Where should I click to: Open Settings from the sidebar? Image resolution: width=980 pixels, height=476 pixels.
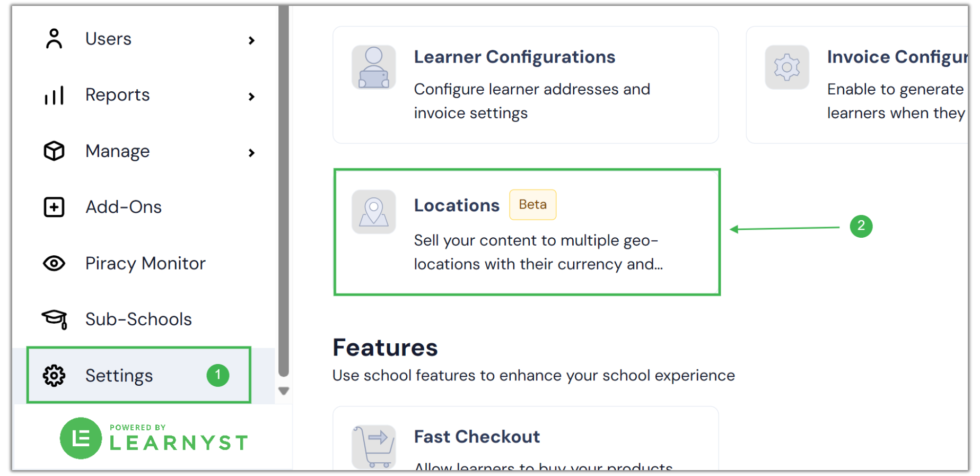click(119, 375)
